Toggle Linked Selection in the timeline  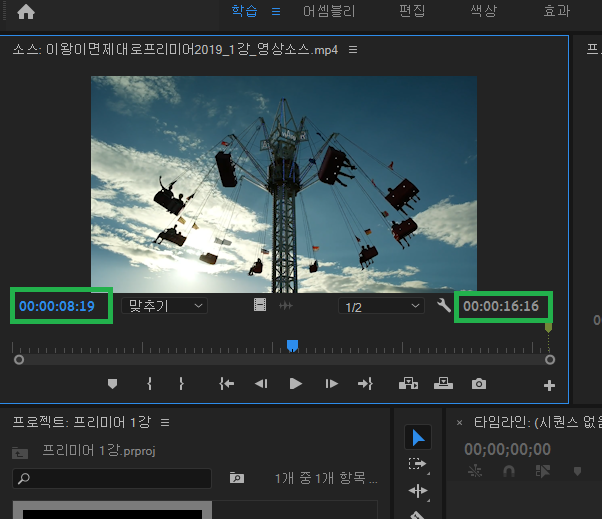pos(542,471)
